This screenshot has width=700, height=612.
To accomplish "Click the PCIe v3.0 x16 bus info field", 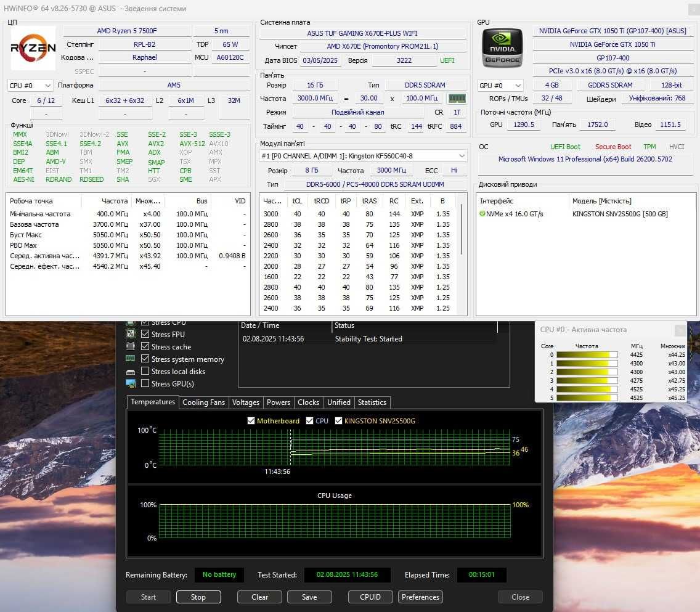I will pyautogui.click(x=612, y=71).
